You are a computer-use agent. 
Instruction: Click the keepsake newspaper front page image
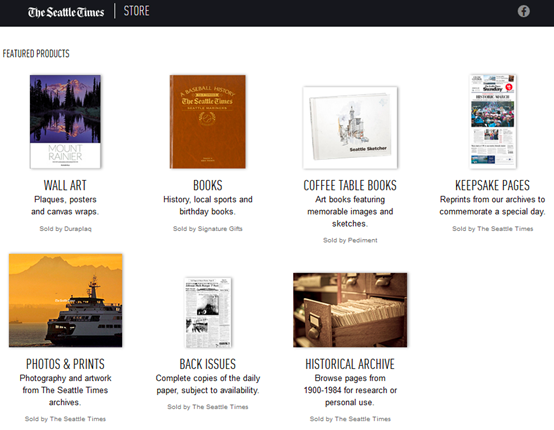(493, 122)
